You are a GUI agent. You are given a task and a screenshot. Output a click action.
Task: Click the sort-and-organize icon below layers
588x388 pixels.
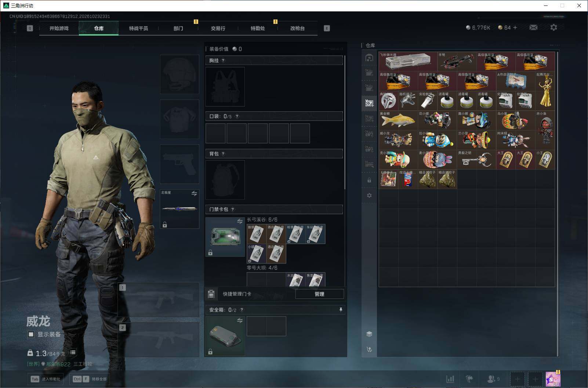369,349
